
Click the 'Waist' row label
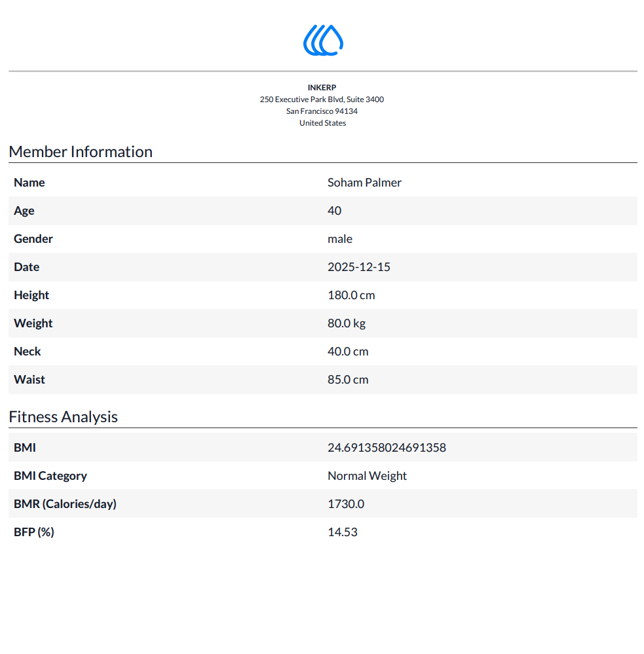tap(29, 380)
